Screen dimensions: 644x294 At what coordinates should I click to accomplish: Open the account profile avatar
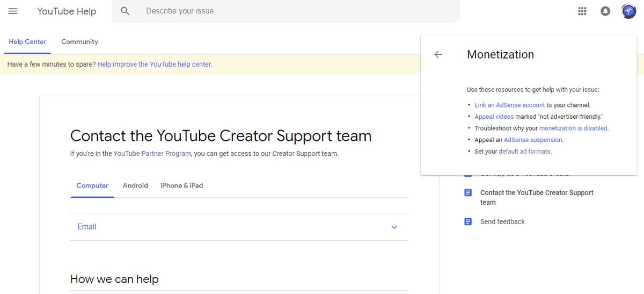pyautogui.click(x=628, y=11)
